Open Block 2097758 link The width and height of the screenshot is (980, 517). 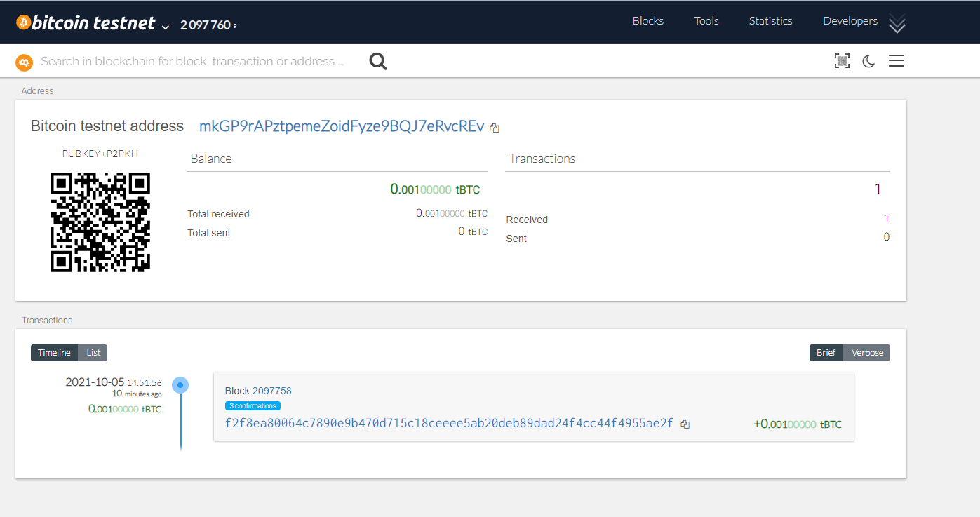click(271, 391)
